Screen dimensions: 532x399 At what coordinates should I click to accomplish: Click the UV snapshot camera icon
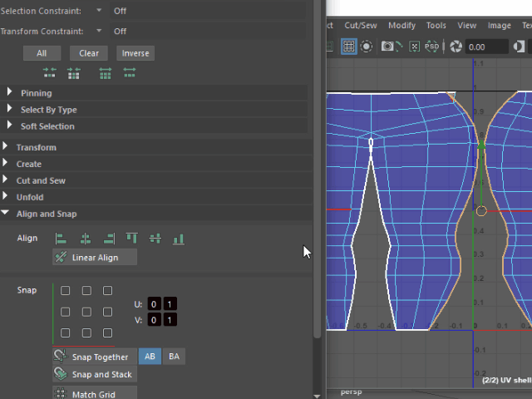click(x=389, y=47)
